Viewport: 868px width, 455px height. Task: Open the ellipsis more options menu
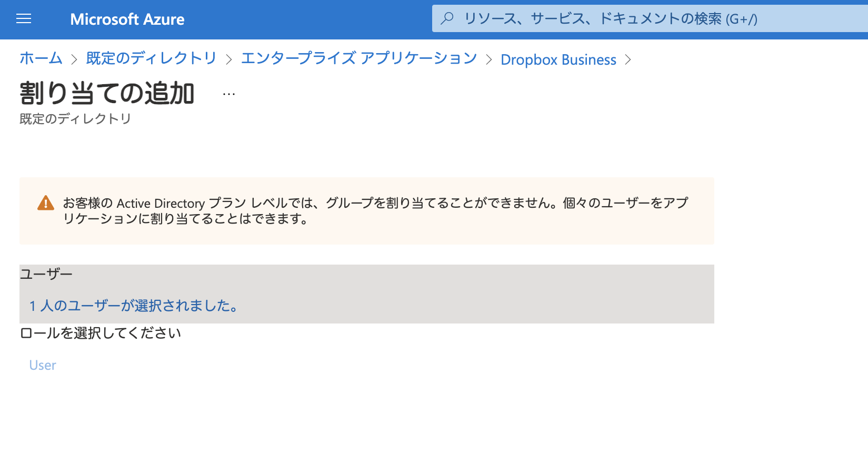(x=229, y=94)
